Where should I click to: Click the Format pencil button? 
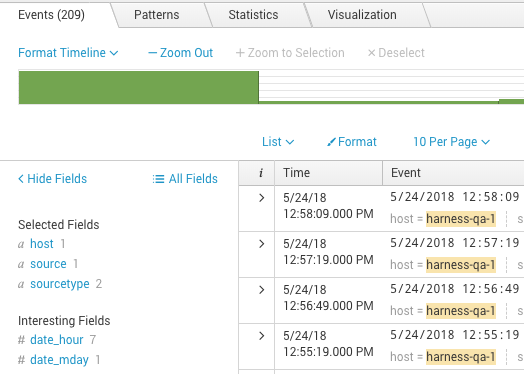352,142
